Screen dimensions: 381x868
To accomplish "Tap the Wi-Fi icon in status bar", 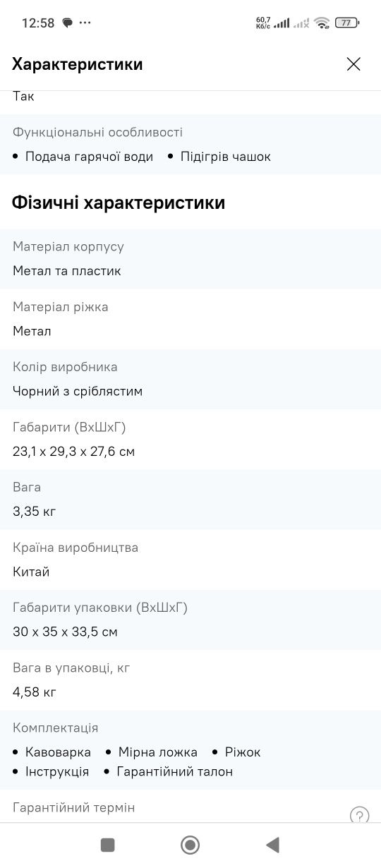I will coord(322,23).
